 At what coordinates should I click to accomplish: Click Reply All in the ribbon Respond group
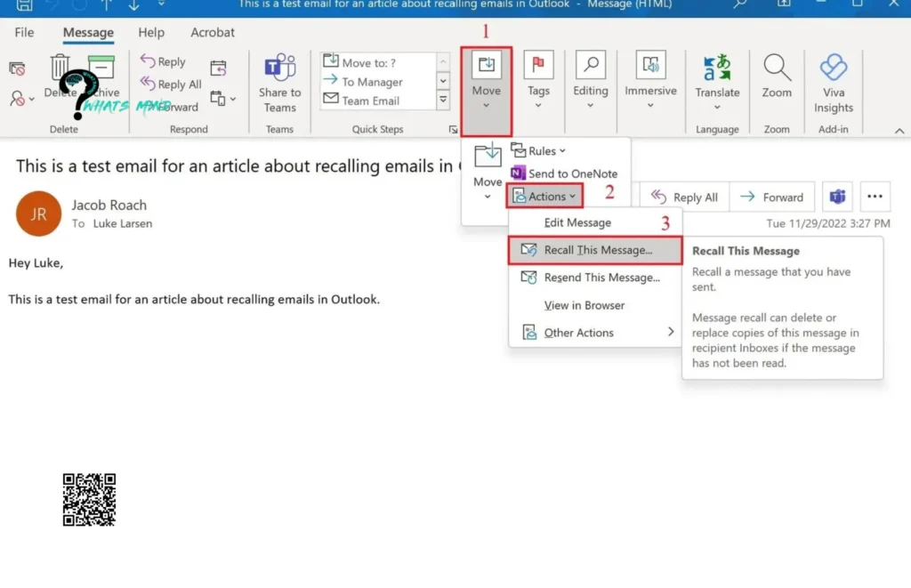click(x=171, y=85)
